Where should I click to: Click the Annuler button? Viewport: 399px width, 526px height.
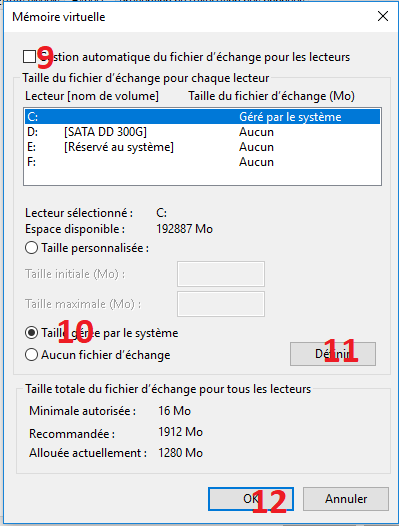point(346,499)
